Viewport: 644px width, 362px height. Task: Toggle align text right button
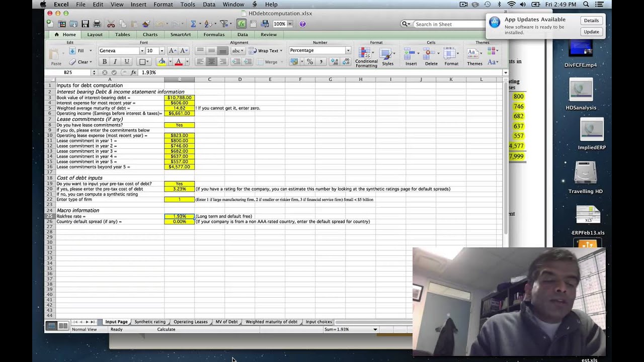click(x=222, y=61)
